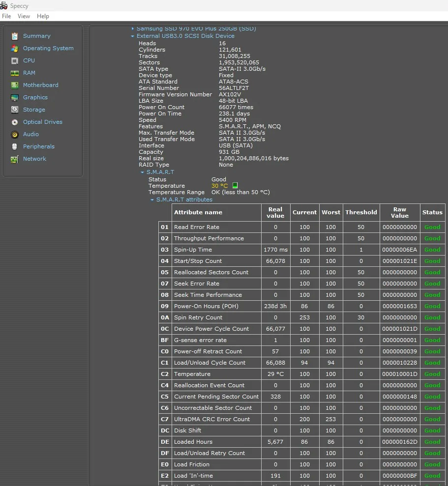Screen dimensions: 448x486
Task: Open the Peripherals section
Action: tap(39, 146)
